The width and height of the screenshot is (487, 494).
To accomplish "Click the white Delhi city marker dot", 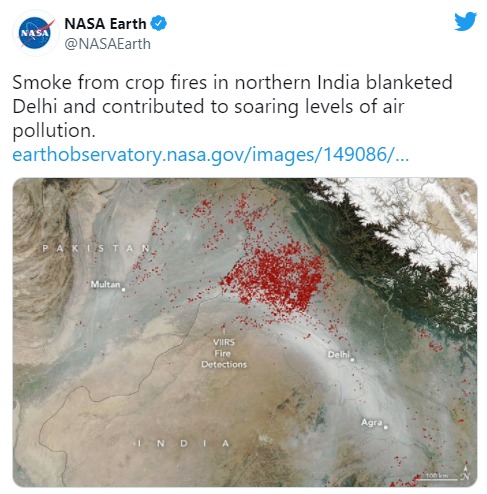I will pyautogui.click(x=352, y=360).
